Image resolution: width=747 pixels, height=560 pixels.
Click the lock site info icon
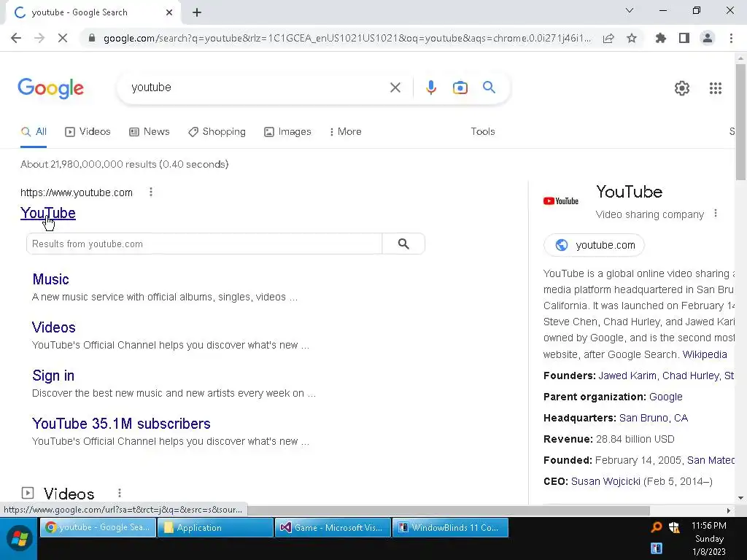point(92,38)
